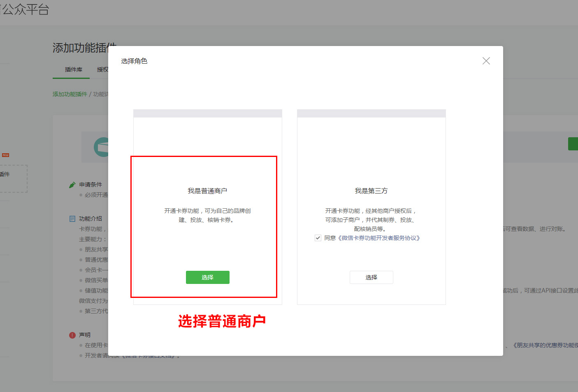This screenshot has width=578, height=392.
Task: Click the green 选择 button for 普通商户
Action: tap(207, 277)
